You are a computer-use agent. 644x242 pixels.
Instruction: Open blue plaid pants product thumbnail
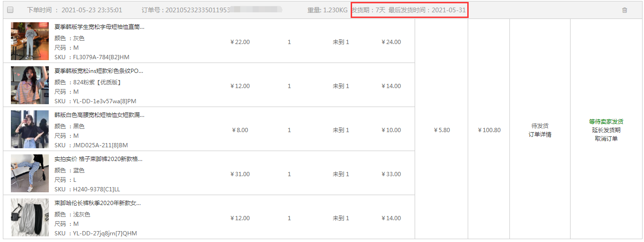tap(30, 173)
